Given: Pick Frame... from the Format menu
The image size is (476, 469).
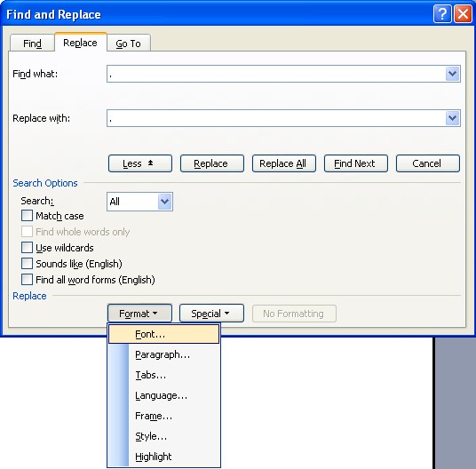Looking at the screenshot, I should click(x=164, y=416).
